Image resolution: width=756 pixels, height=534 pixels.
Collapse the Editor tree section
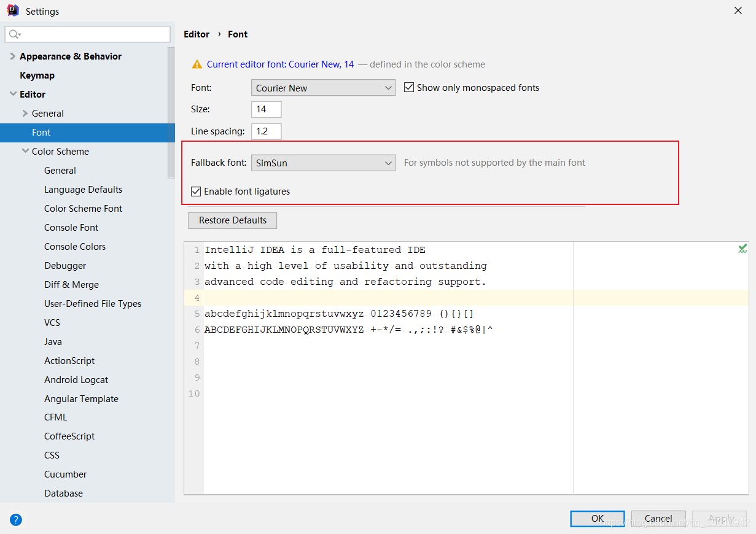tap(13, 95)
